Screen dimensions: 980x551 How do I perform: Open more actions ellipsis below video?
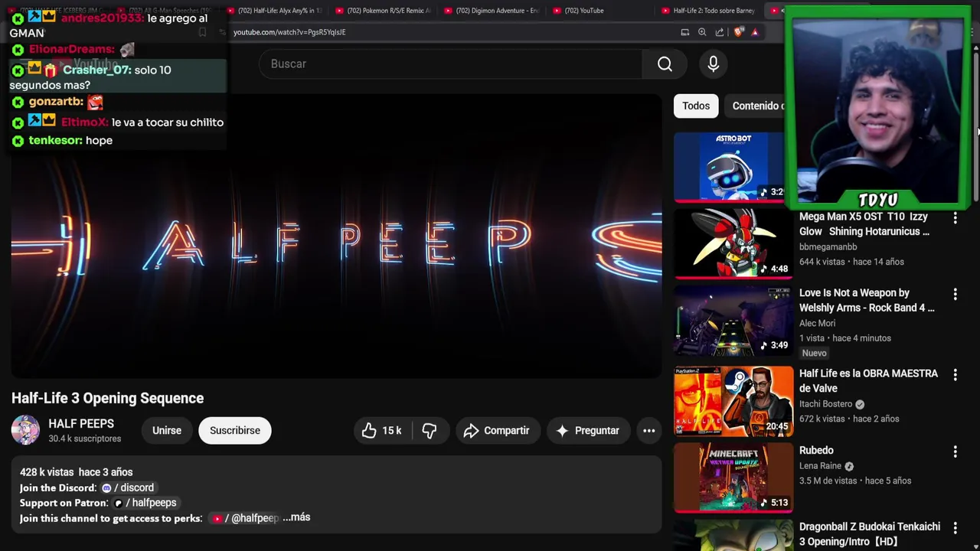(649, 430)
